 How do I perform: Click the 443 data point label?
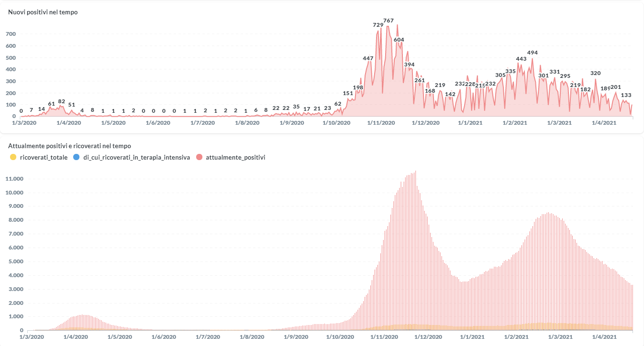point(521,59)
